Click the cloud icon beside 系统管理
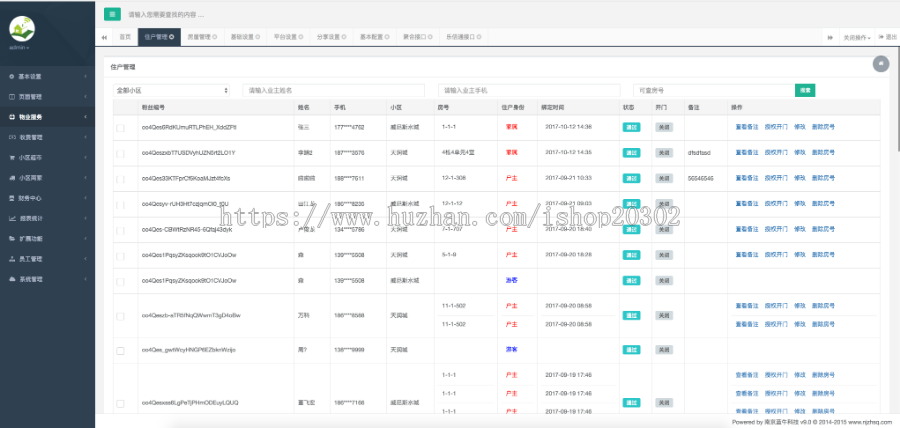The image size is (900, 428). (x=12, y=279)
